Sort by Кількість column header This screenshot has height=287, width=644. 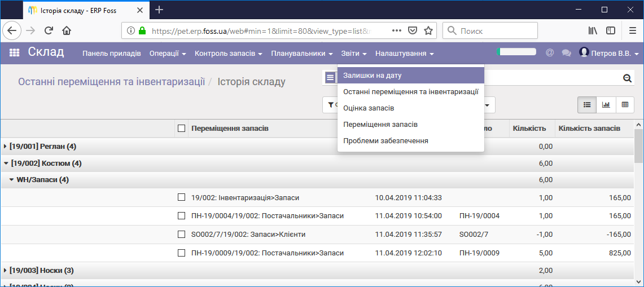coord(529,129)
